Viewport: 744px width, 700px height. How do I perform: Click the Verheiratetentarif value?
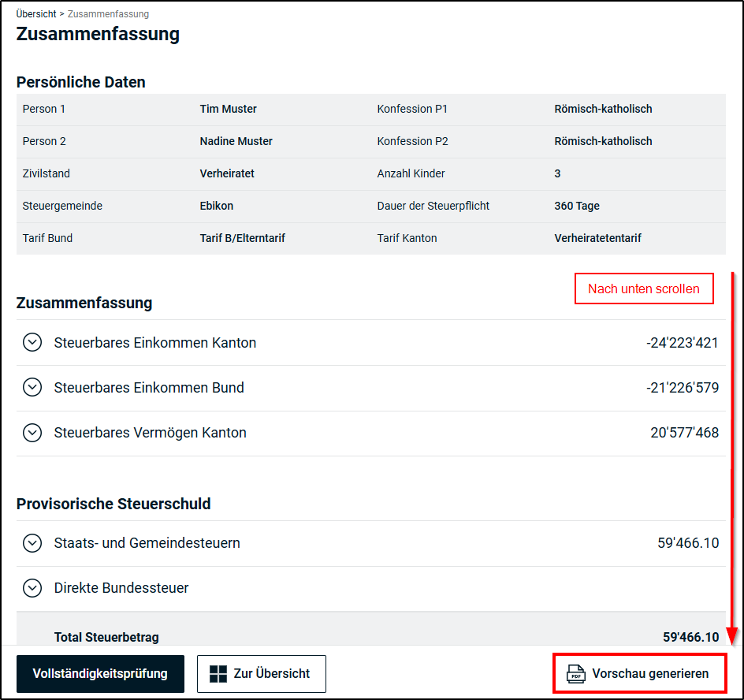click(x=597, y=238)
